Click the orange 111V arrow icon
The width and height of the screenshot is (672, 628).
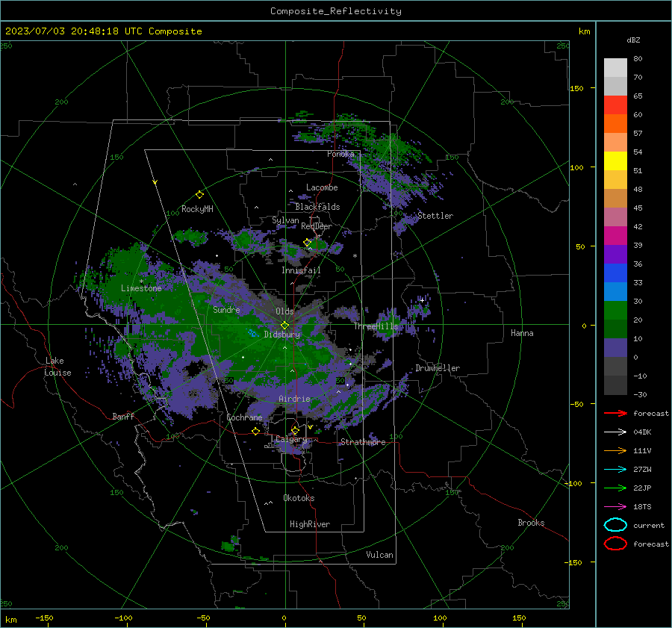tap(615, 450)
